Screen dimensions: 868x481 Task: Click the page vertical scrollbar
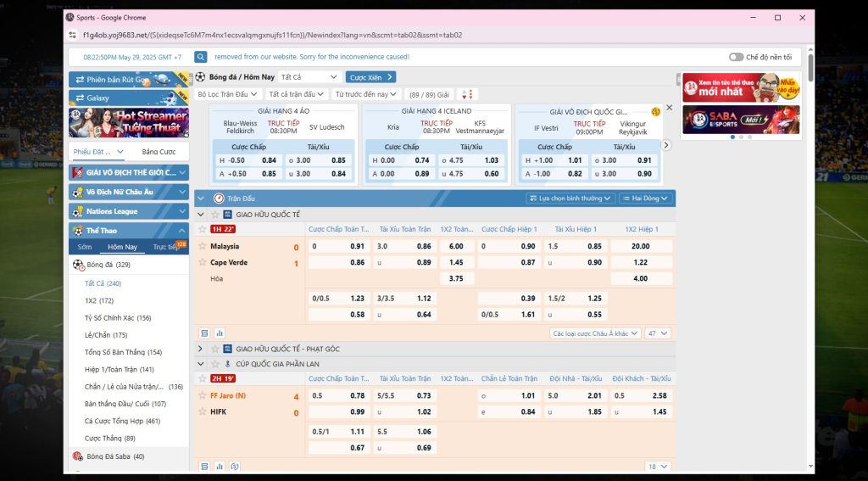810,68
